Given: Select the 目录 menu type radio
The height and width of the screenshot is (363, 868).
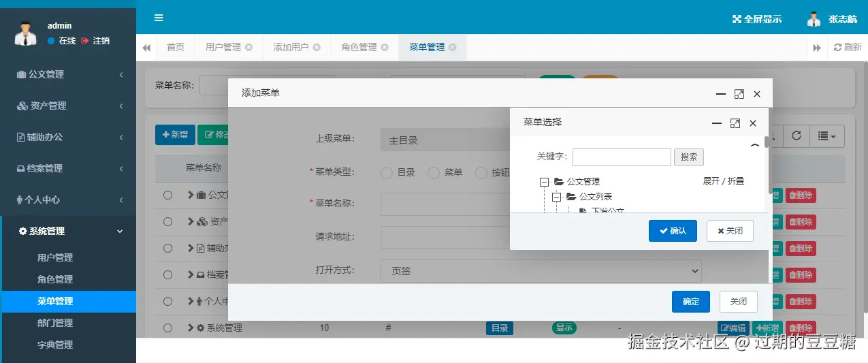Looking at the screenshot, I should click(387, 173).
